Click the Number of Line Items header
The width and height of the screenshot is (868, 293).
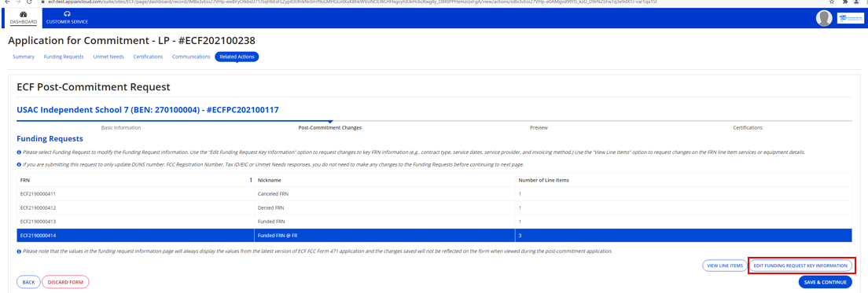click(543, 180)
